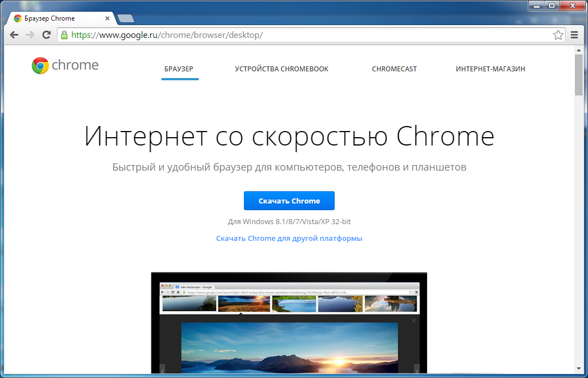Open the CHROMECAST navigation link
The height and width of the screenshot is (378, 588).
click(394, 69)
